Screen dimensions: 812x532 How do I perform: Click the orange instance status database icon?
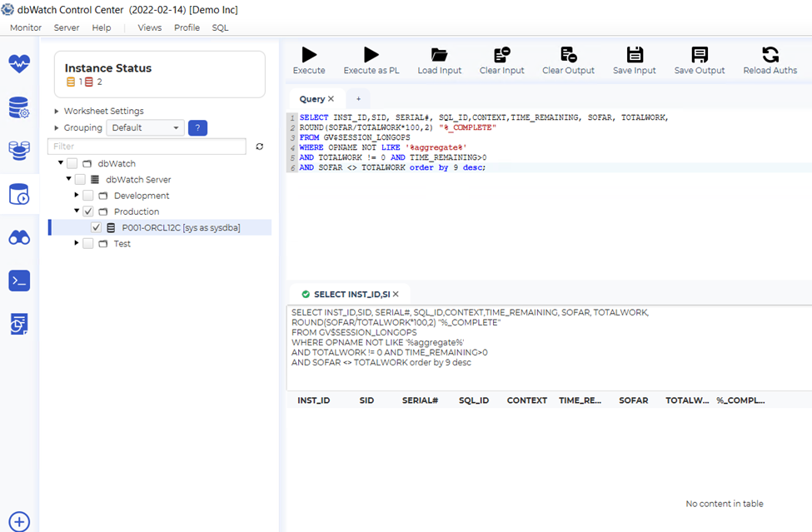click(71, 82)
